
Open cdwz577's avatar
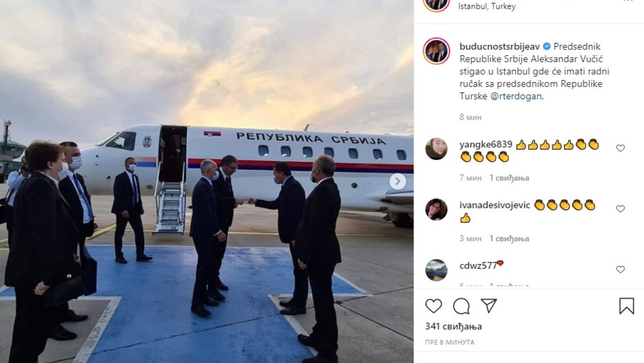point(437,270)
